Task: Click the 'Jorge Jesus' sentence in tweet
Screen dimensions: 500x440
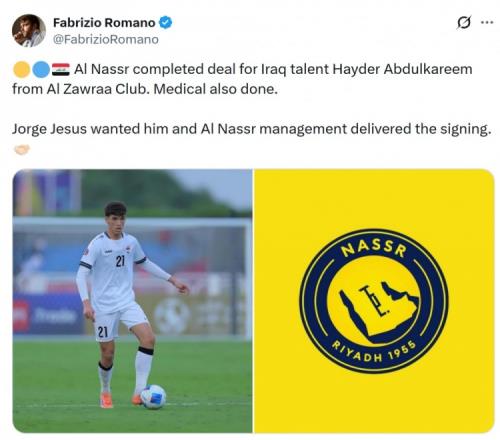Action: 252,129
